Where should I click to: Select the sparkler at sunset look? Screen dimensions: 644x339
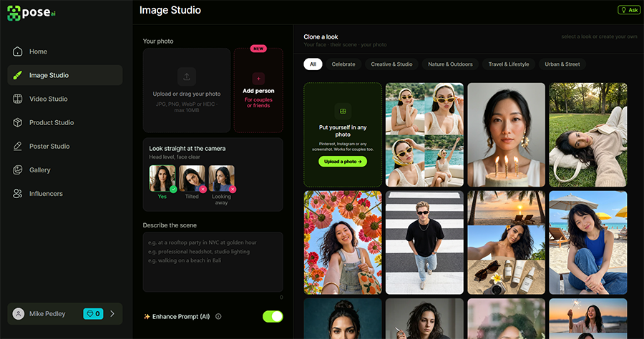tap(588, 318)
